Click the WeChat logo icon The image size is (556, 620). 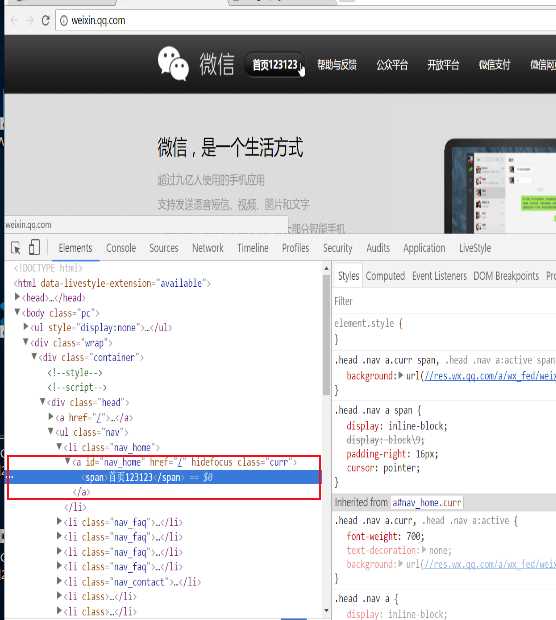tap(173, 64)
